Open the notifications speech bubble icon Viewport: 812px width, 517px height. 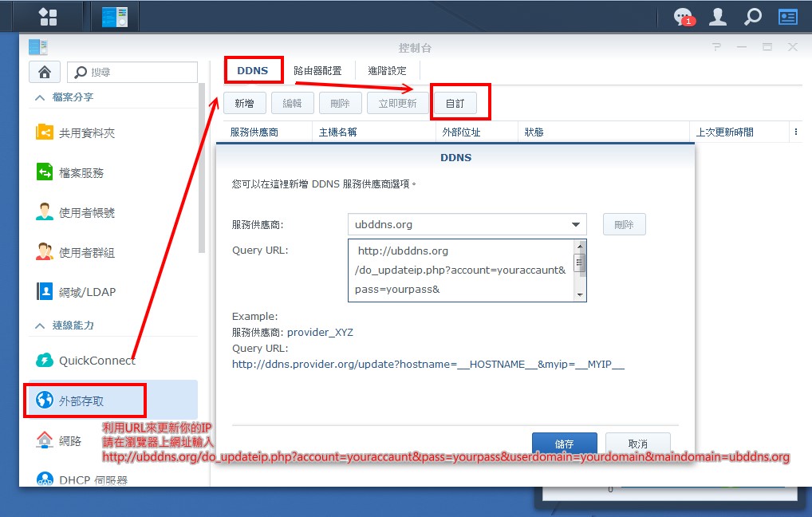click(x=683, y=16)
